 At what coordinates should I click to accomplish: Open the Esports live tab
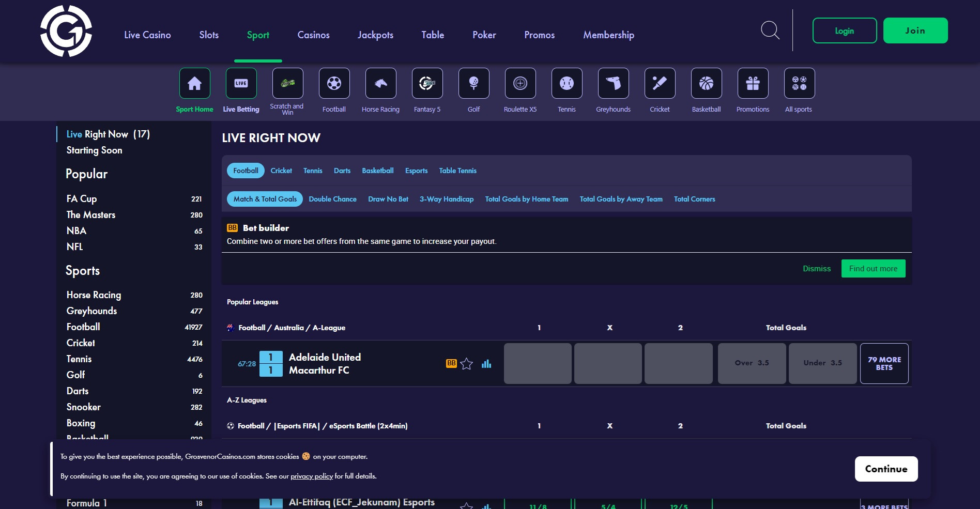click(416, 171)
